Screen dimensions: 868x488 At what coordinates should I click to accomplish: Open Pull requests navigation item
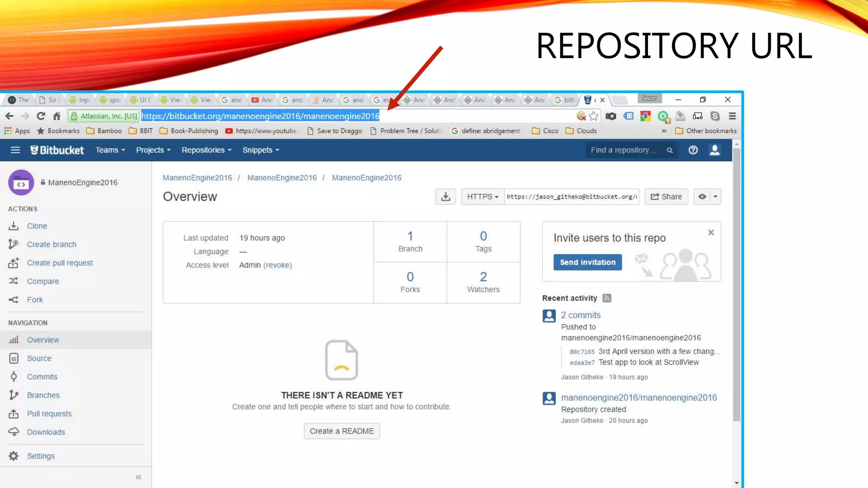tap(49, 414)
